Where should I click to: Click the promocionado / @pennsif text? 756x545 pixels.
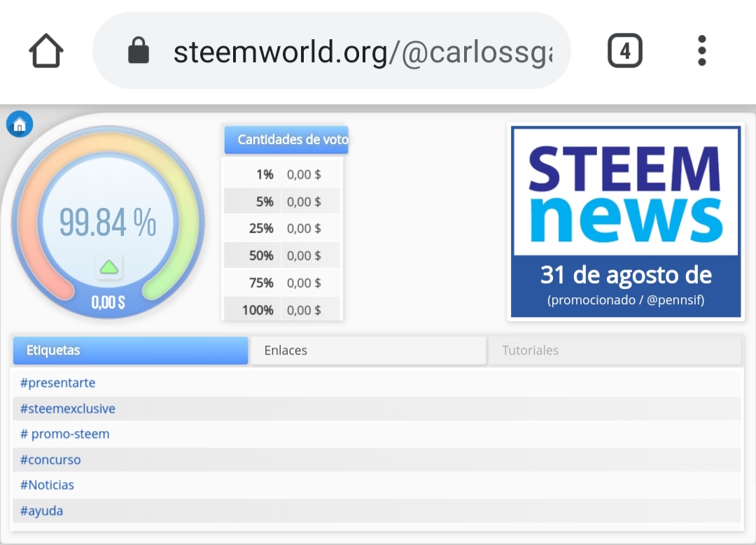(x=626, y=300)
